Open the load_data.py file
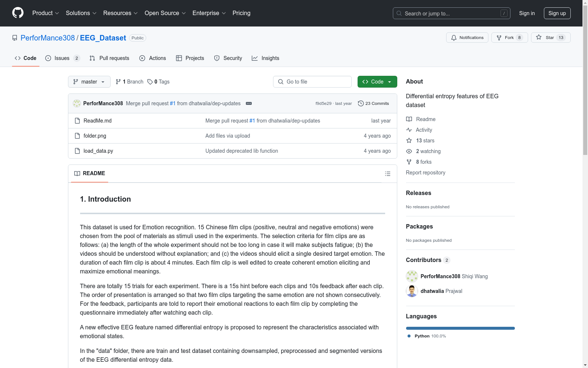Screen dimensions: 588x368 click(98, 151)
